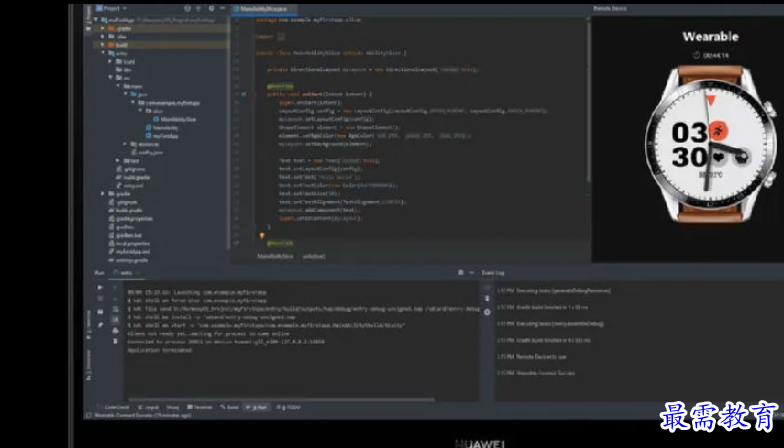
Task: Click the locate target icon in Project header
Action: tap(190, 8)
